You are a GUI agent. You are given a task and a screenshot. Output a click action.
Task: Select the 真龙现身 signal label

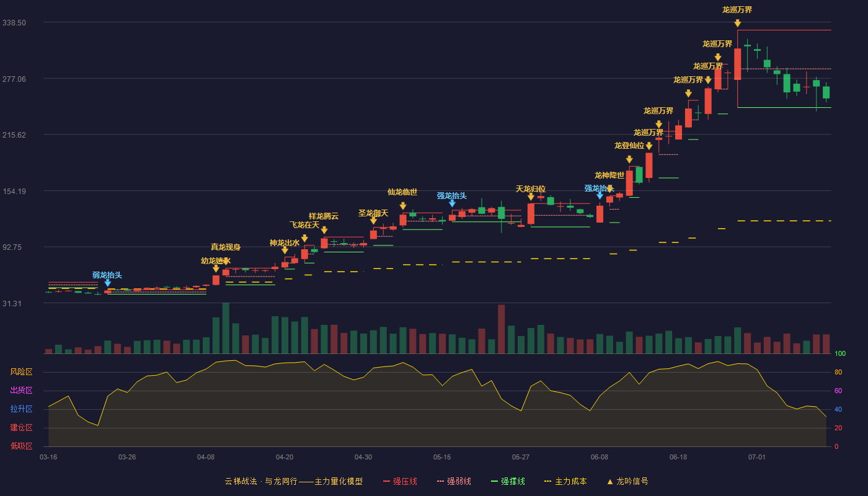(226, 247)
